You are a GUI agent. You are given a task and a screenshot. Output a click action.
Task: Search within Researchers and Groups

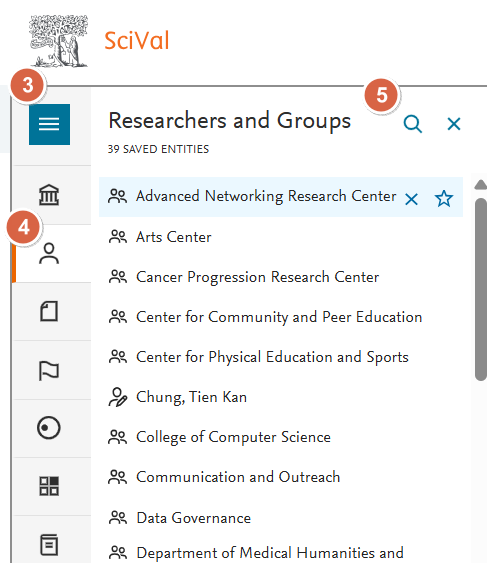413,124
